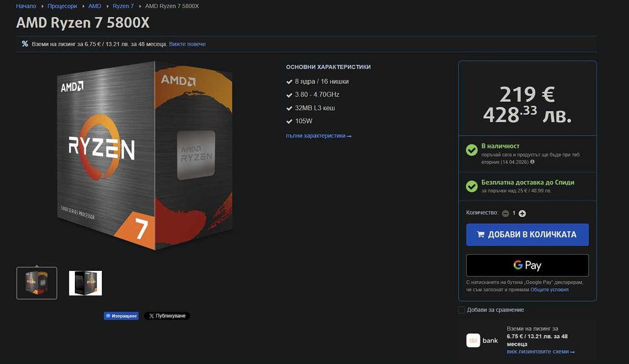
Task: Select first product thumbnail with box front
Action: [x=37, y=283]
